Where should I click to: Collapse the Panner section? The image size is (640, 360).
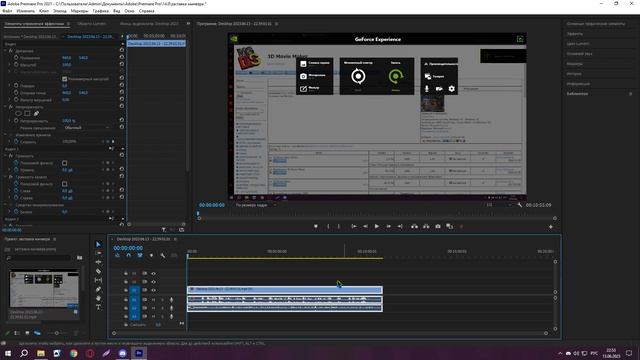[6, 205]
